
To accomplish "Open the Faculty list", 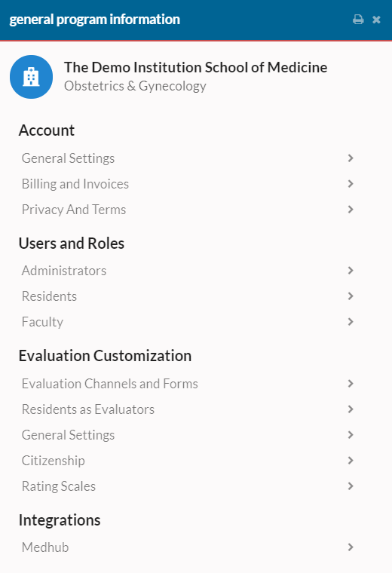I will (x=188, y=322).
